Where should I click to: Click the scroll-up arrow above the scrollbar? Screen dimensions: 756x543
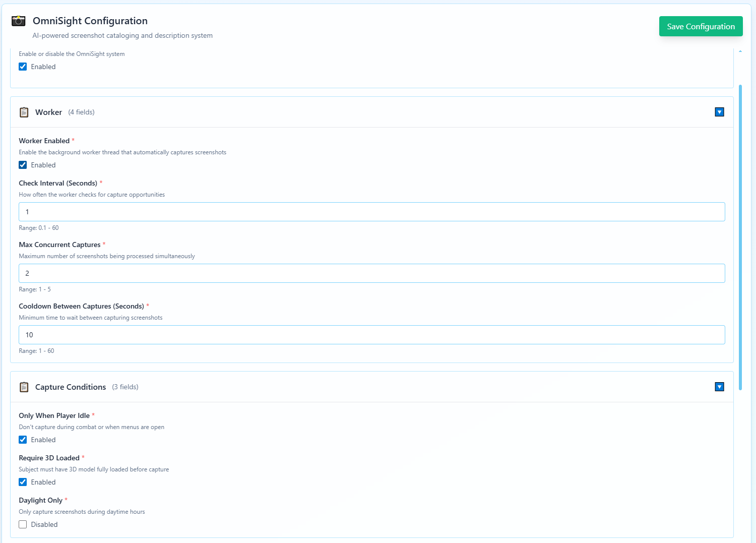point(740,51)
